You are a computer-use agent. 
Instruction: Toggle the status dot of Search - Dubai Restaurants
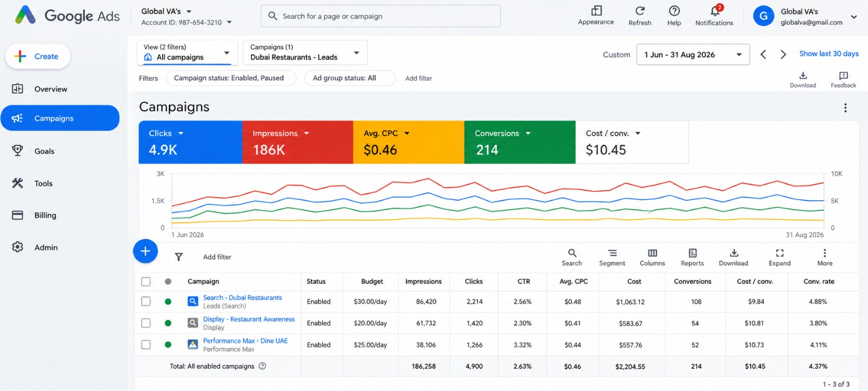click(168, 302)
